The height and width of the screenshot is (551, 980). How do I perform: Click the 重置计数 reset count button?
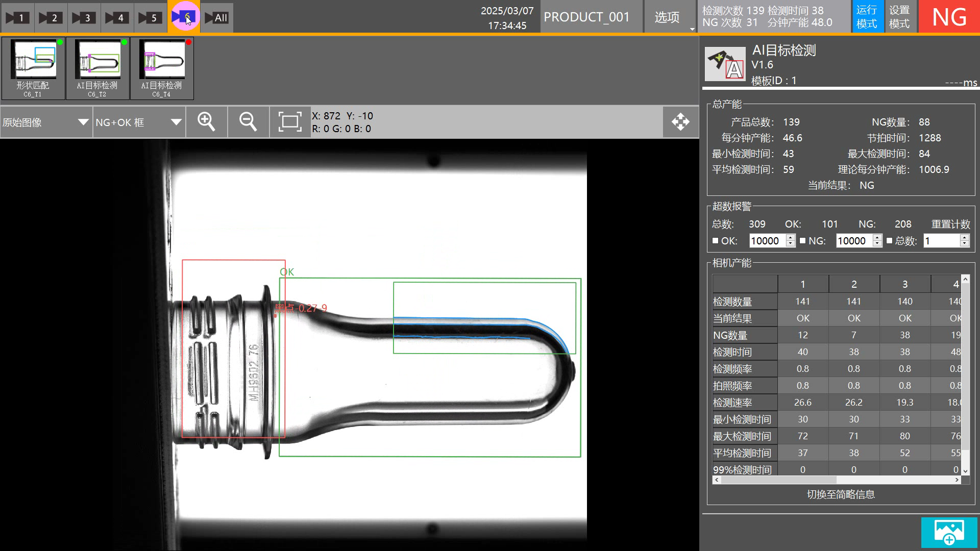[950, 224]
